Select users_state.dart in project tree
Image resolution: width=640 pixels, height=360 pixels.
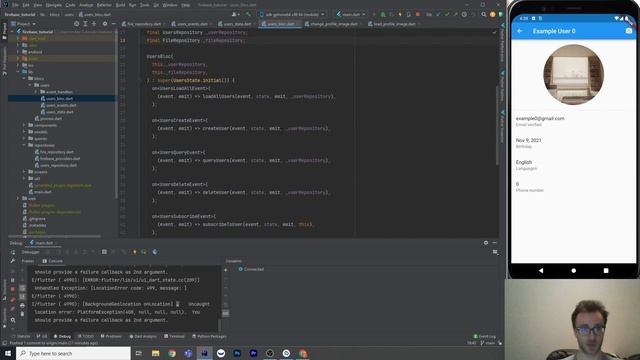[x=60, y=112]
